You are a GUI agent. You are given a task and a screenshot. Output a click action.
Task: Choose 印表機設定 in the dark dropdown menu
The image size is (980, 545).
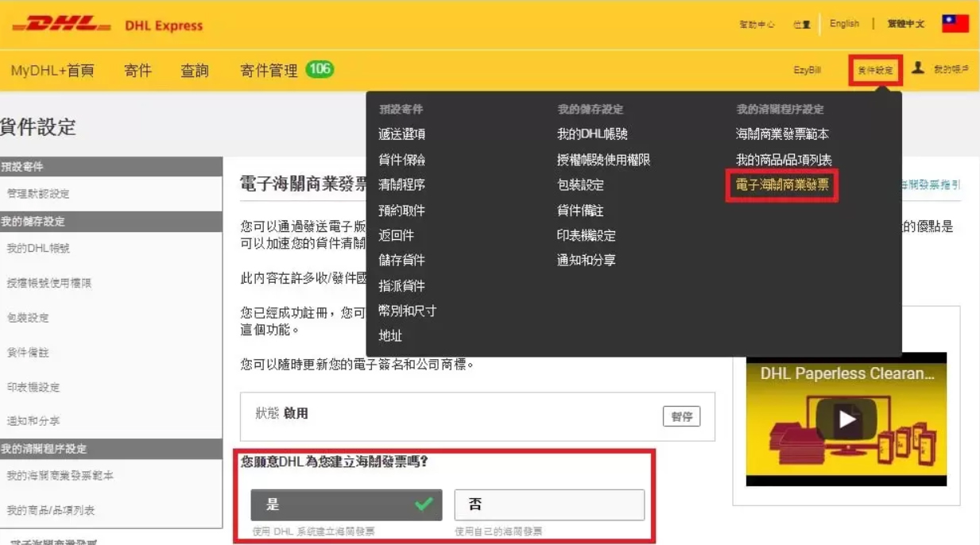(x=587, y=235)
